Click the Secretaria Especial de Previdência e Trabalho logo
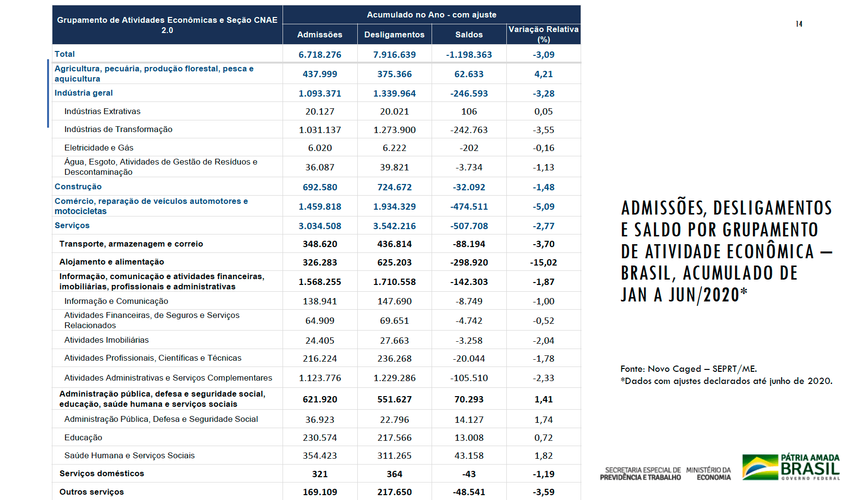The width and height of the screenshot is (868, 500). tap(640, 474)
